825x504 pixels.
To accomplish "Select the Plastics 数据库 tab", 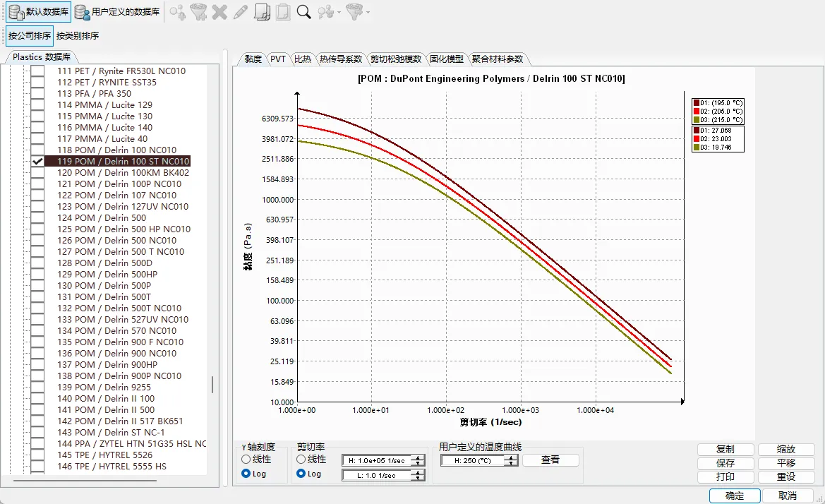I will tap(42, 56).
